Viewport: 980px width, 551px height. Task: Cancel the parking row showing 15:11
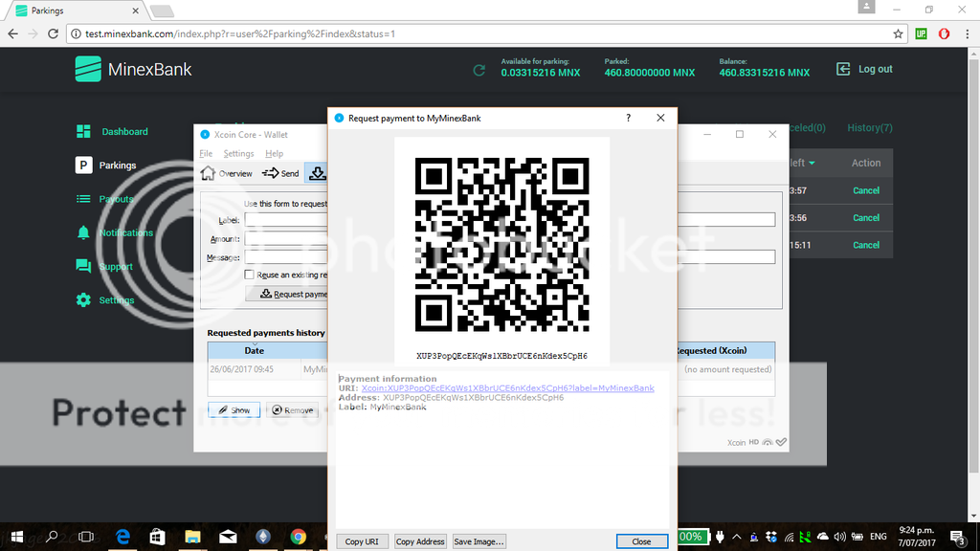865,245
